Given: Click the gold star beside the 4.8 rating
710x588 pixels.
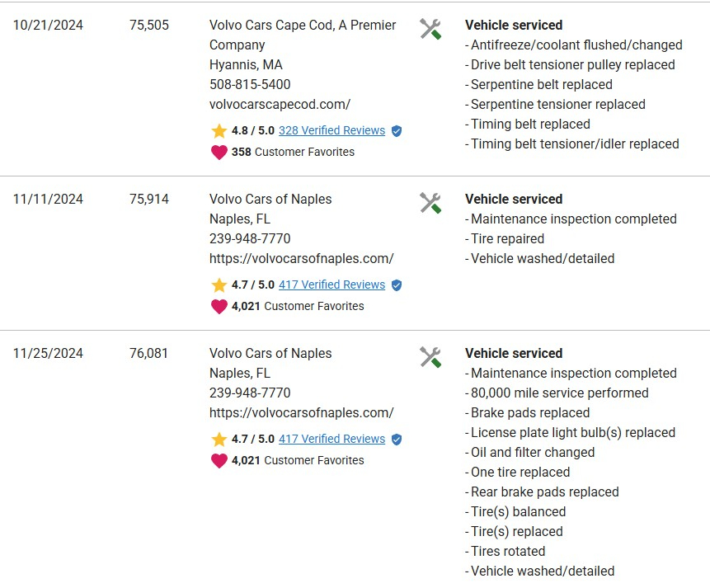Looking at the screenshot, I should [219, 131].
